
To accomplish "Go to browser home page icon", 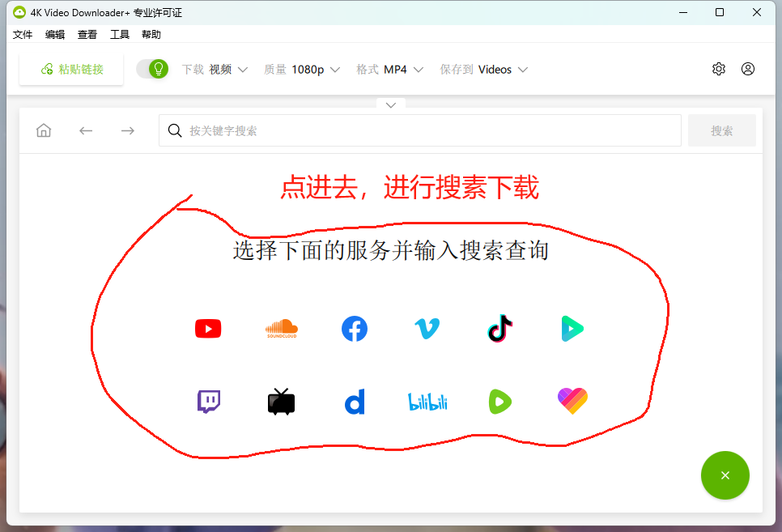I will (x=44, y=130).
